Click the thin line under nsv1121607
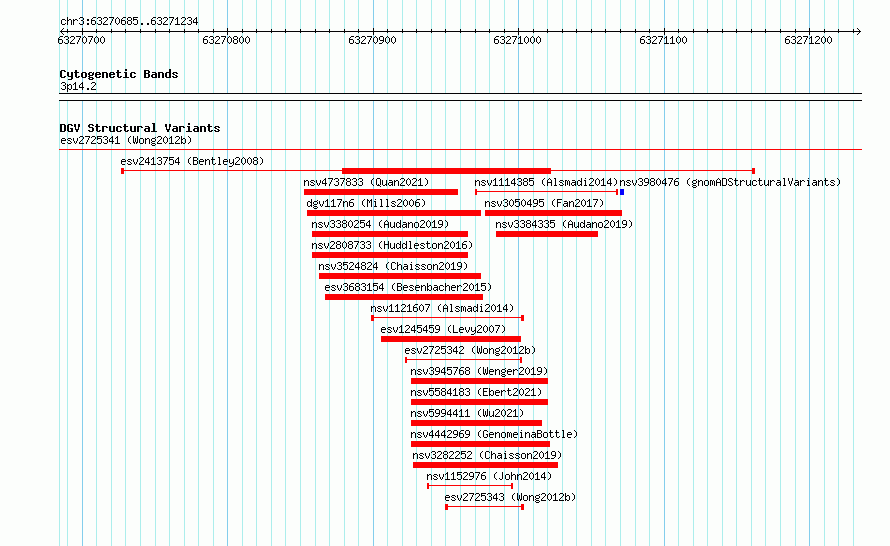This screenshot has width=890, height=546. pyautogui.click(x=447, y=318)
